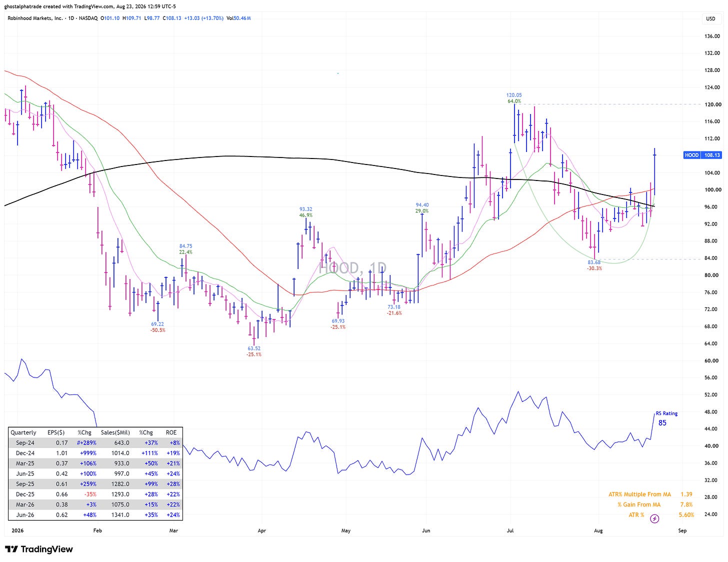This screenshot has height=562, width=728.
Task: Click the -30.3% decline label
Action: [594, 268]
